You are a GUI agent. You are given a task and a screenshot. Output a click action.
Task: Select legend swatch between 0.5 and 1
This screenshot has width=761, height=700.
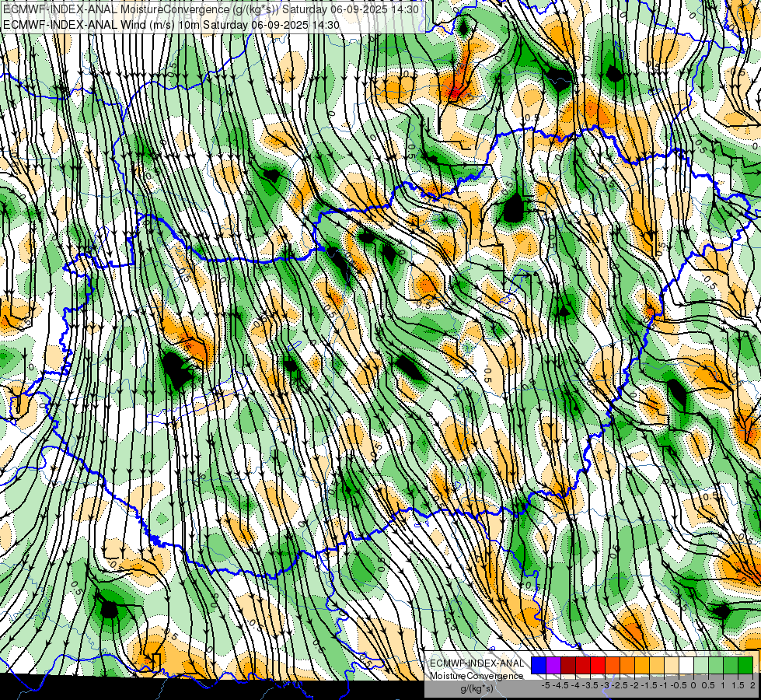tap(715, 666)
